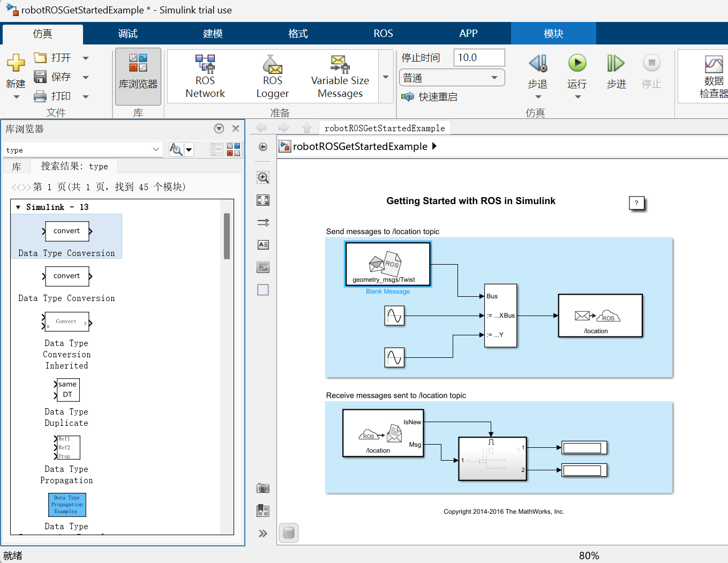728x563 pixels.
Task: Click the 停止 stop button
Action: [651, 71]
